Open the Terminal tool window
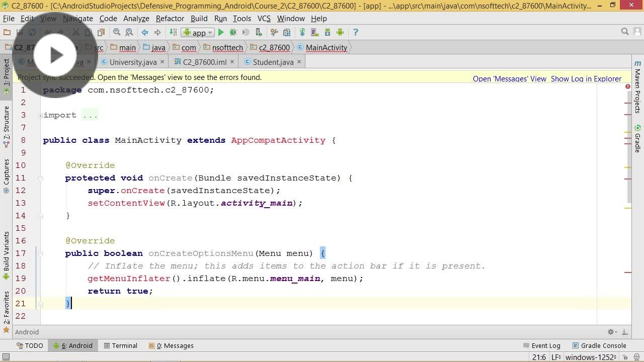This screenshot has height=362, width=644. 121,345
